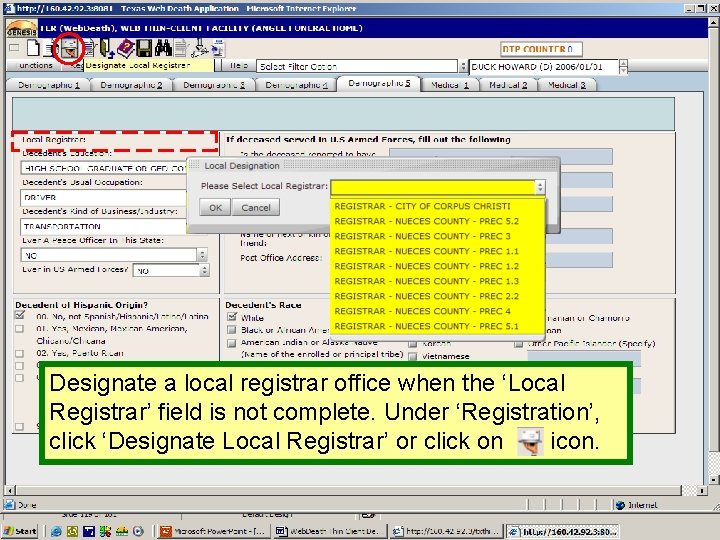Click the Genesis logo
This screenshot has height=540, width=720.
pyautogui.click(x=22, y=28)
